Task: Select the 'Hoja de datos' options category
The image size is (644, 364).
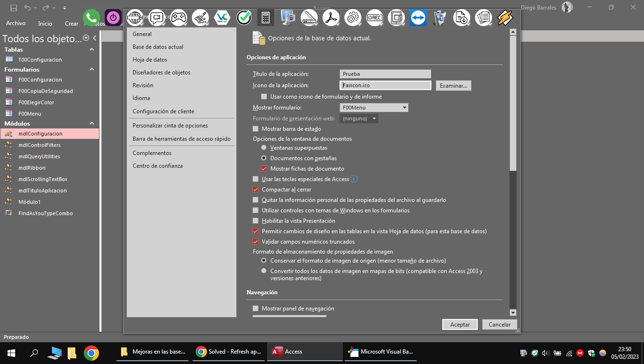Action: pyautogui.click(x=180, y=60)
